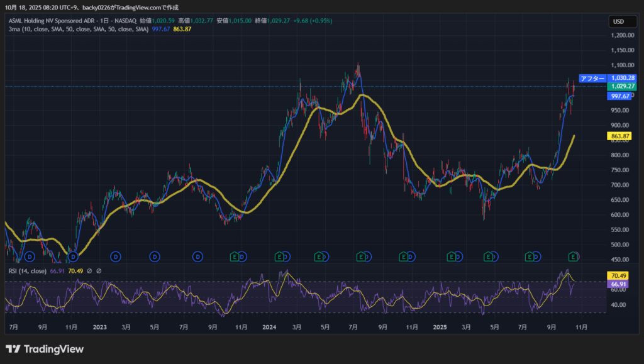This screenshot has width=644, height=364.
Task: Click the leftmost blue D dividend marker
Action: [30, 256]
